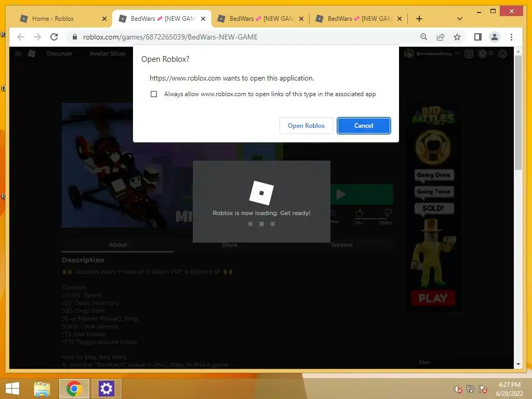Follow the game bell icon
Viewport: 532px width, 399px height.
point(332,213)
